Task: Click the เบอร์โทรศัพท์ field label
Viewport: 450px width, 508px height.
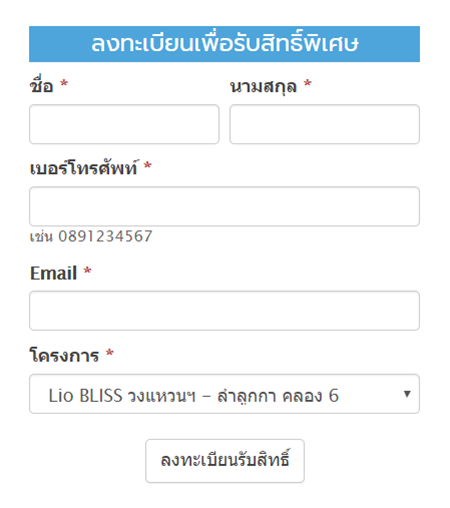Action: [83, 168]
